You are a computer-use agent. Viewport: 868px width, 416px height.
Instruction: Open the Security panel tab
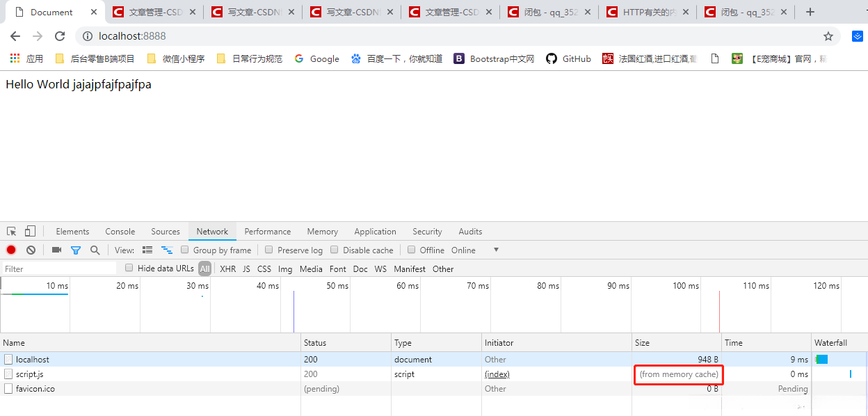point(427,232)
